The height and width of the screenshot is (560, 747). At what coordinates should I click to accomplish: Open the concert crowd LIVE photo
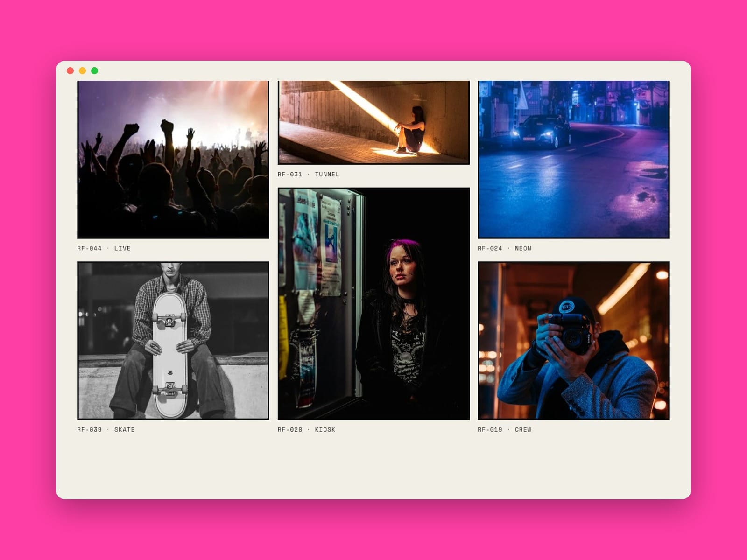(x=173, y=160)
